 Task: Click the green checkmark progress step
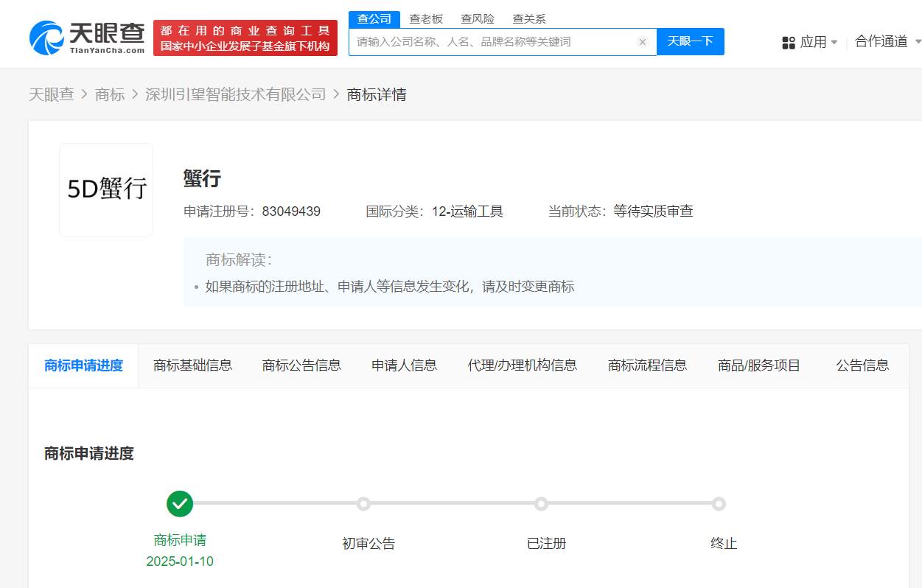[x=180, y=504]
